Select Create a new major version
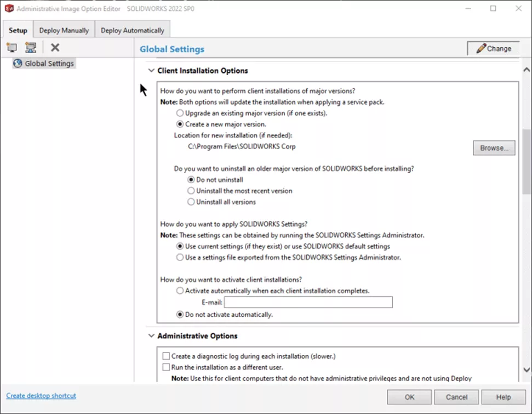This screenshot has height=414, width=532. click(x=180, y=124)
